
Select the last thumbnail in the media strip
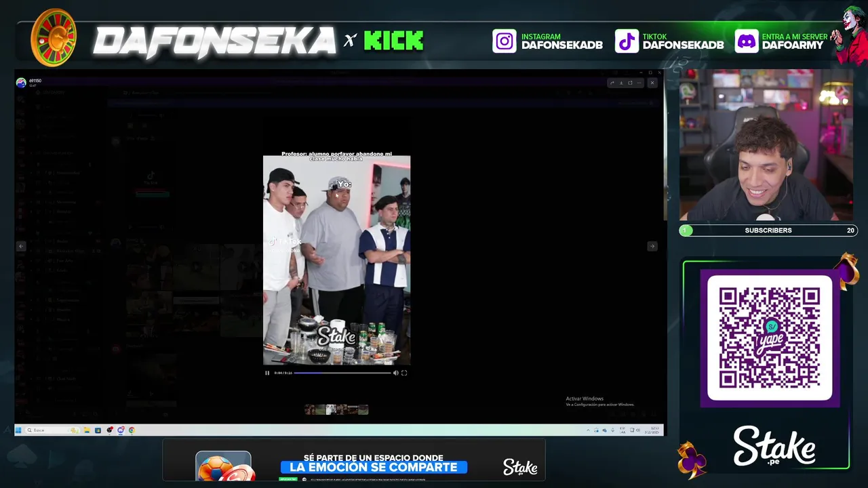pyautogui.click(x=363, y=409)
